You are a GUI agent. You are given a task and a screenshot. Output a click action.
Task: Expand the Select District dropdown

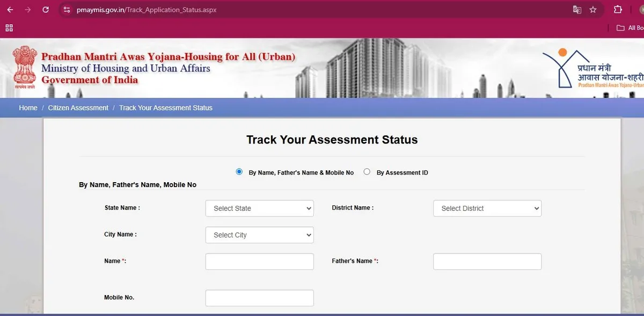point(487,209)
